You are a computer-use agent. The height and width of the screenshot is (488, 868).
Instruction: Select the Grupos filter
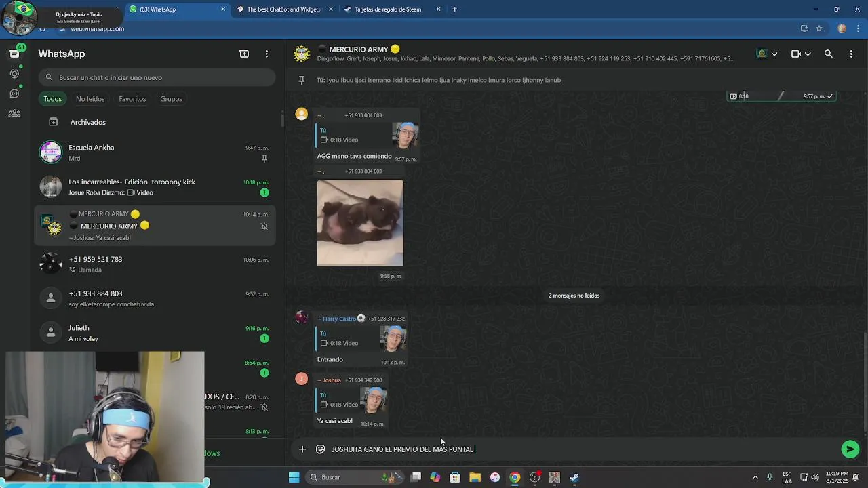pyautogui.click(x=171, y=99)
